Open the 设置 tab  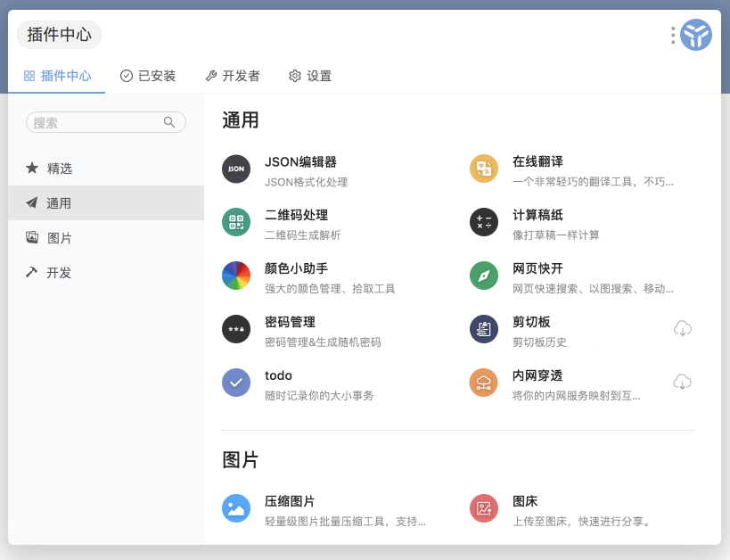point(310,76)
